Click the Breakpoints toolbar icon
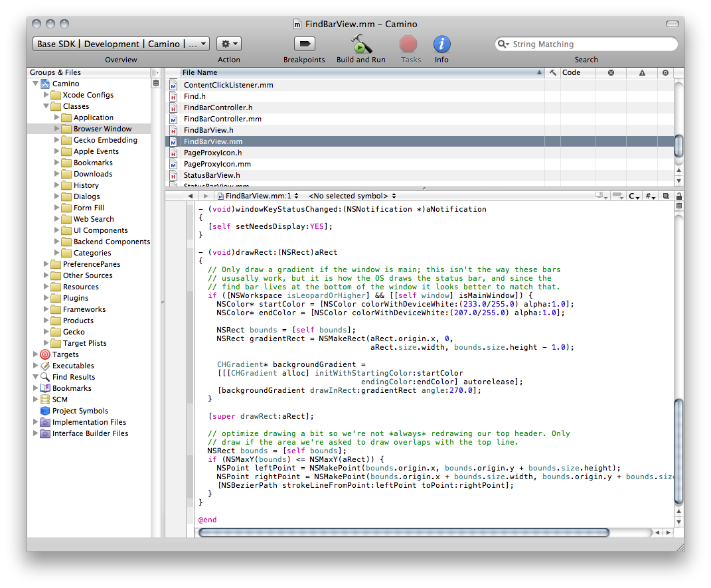The width and height of the screenshot is (711, 588). coord(304,44)
